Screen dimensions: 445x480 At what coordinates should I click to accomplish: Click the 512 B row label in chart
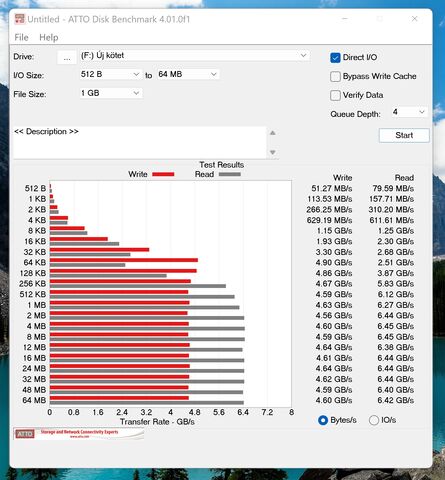click(35, 189)
